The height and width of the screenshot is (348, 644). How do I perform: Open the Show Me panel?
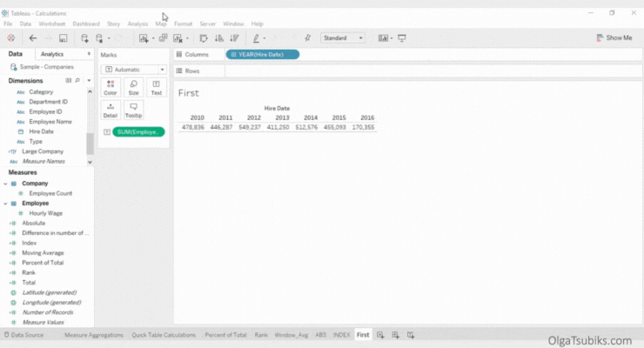point(614,37)
